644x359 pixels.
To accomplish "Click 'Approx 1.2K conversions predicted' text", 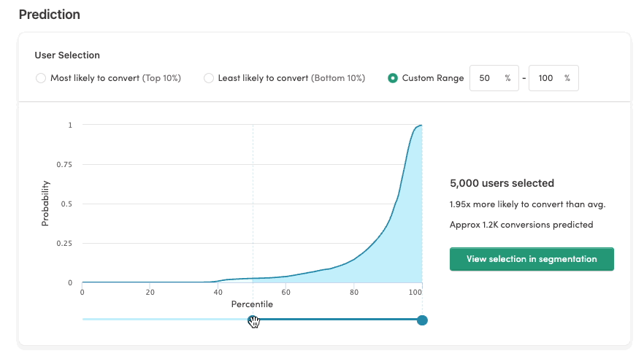I will coord(521,225).
